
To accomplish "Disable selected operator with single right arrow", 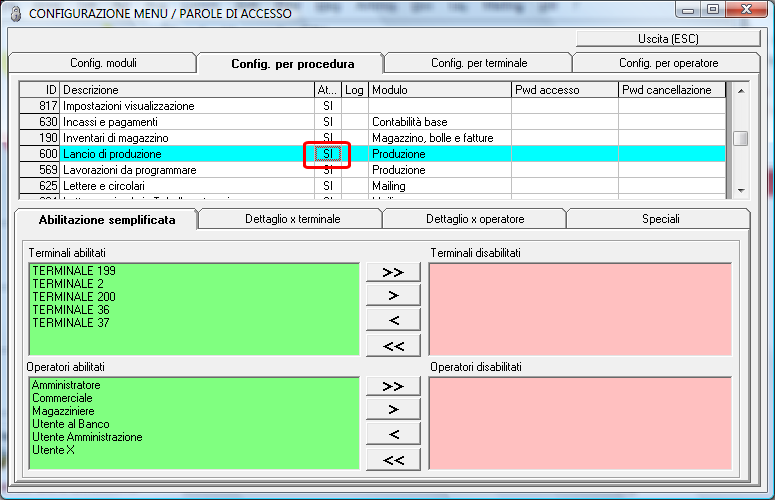I will (393, 410).
